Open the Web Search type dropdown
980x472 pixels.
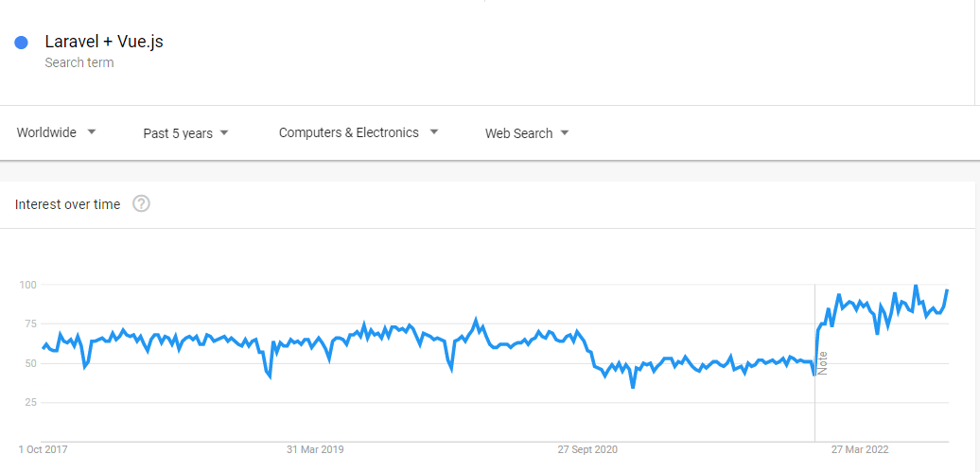[x=527, y=133]
